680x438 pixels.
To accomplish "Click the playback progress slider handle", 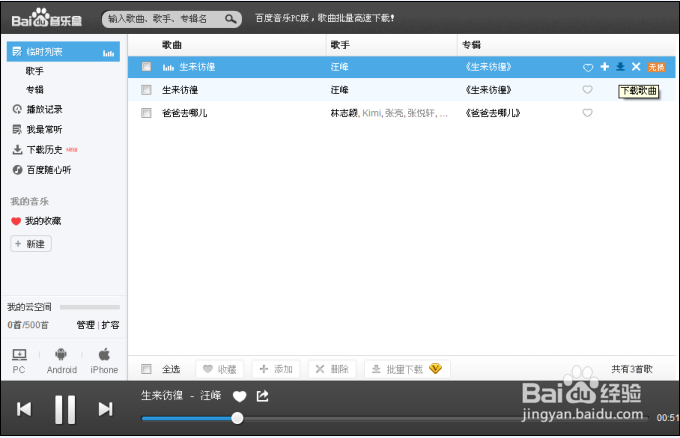I will tap(237, 418).
